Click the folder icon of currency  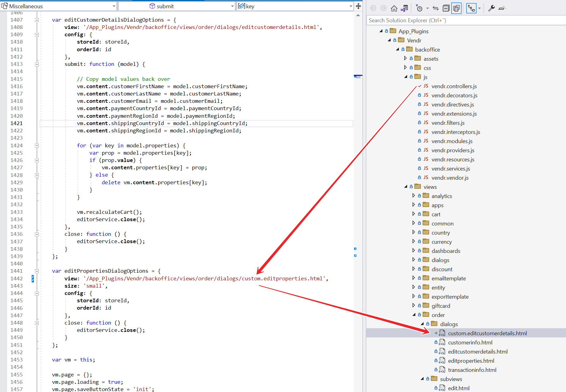(x=426, y=241)
